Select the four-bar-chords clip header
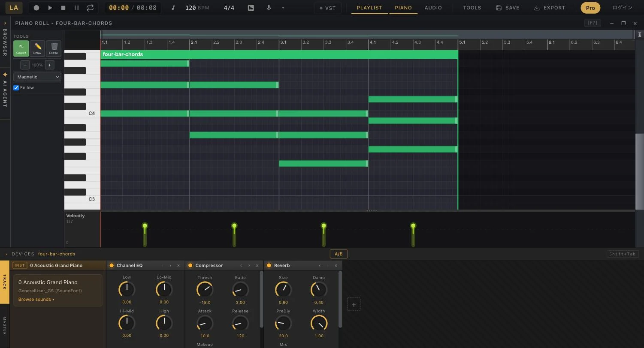This screenshot has width=644, height=348. (279, 54)
